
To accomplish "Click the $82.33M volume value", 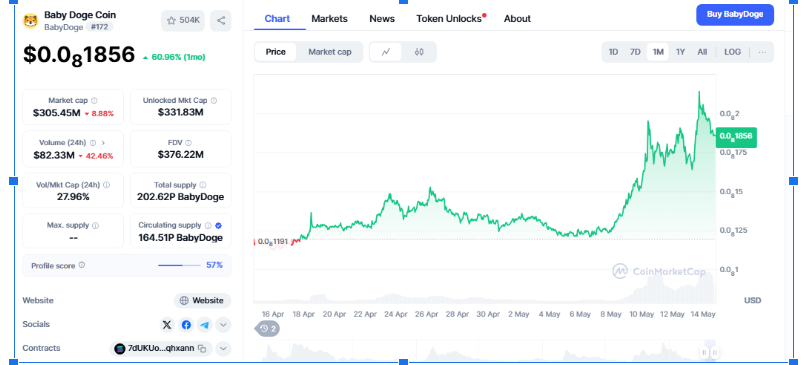I will (54, 155).
